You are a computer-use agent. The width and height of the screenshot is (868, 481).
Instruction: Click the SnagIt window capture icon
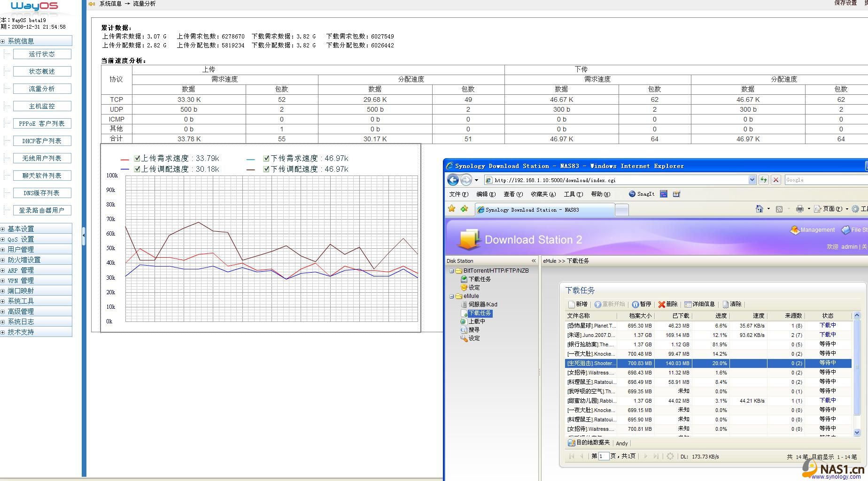(664, 194)
